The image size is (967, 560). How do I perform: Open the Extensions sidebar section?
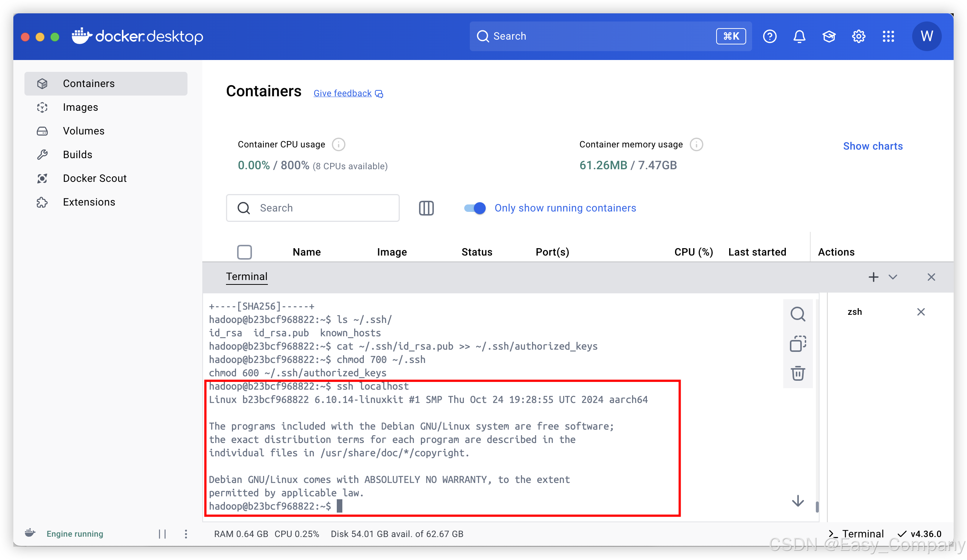(x=106, y=202)
